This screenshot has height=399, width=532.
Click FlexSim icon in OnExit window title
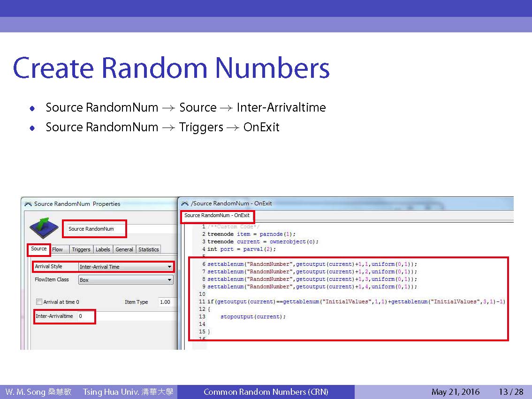(x=184, y=203)
